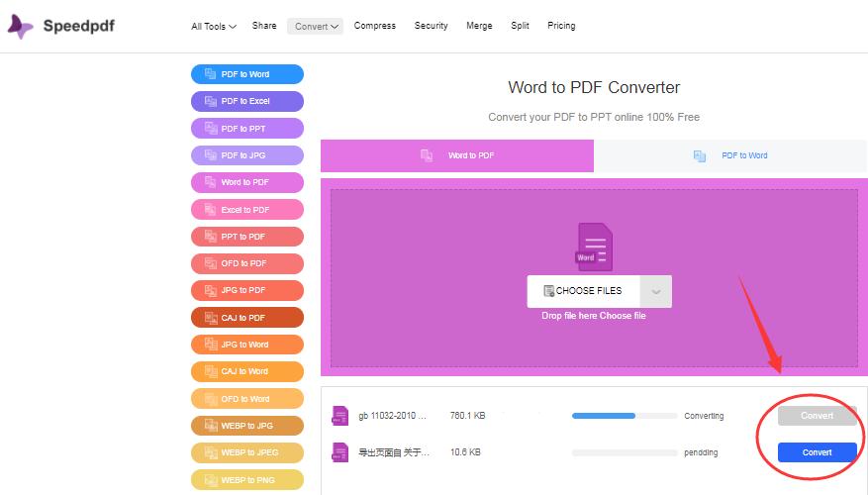Select the gb 11032-2010 file name
The width and height of the screenshot is (868, 495).
click(x=393, y=416)
